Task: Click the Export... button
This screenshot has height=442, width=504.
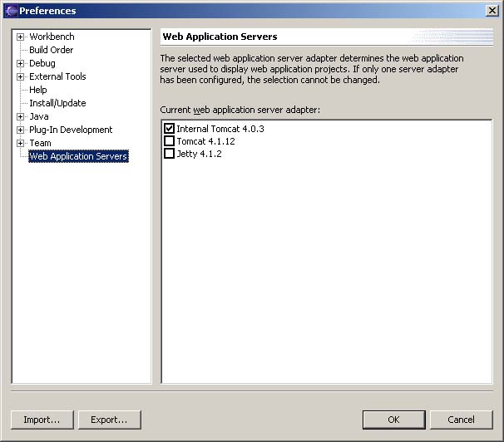Action: point(109,420)
